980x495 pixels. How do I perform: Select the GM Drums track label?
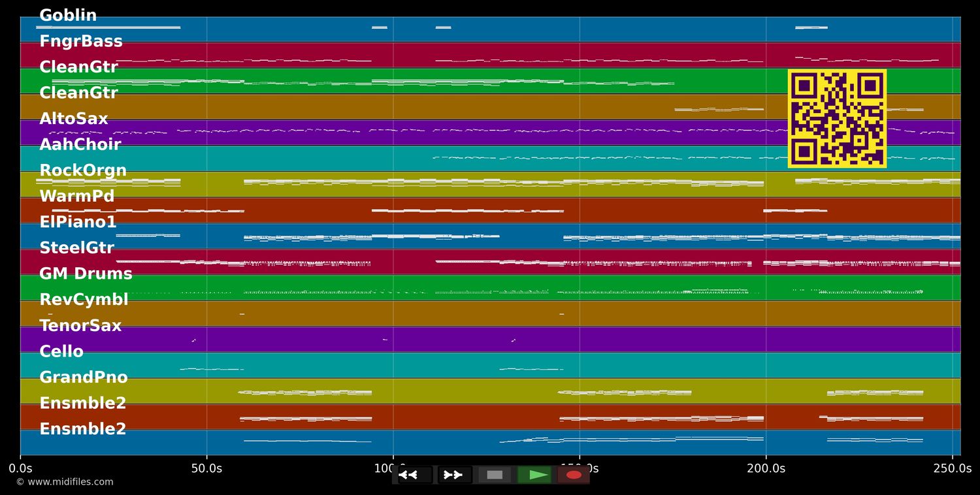(86, 274)
